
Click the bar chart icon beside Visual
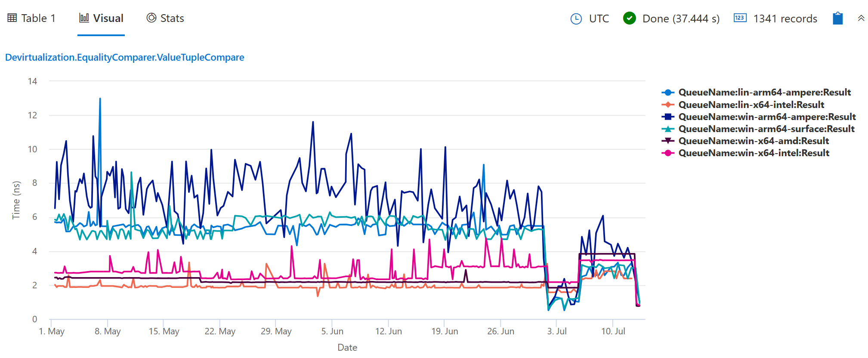(x=84, y=18)
